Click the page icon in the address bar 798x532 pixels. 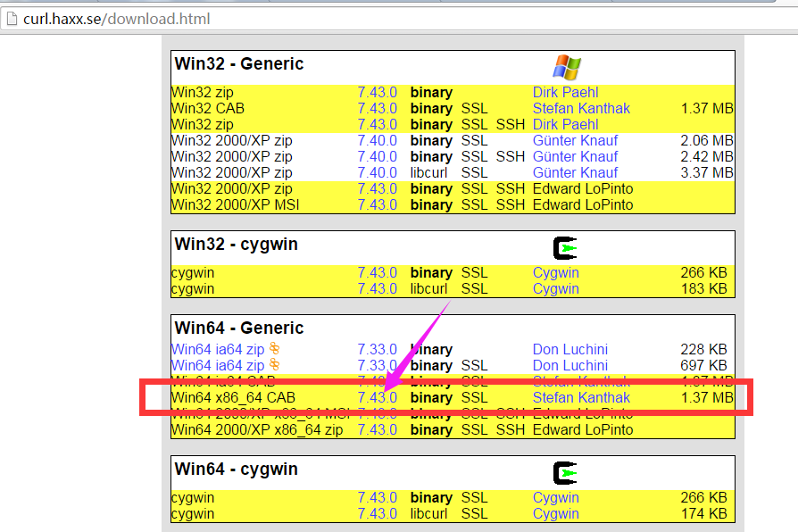(12, 19)
